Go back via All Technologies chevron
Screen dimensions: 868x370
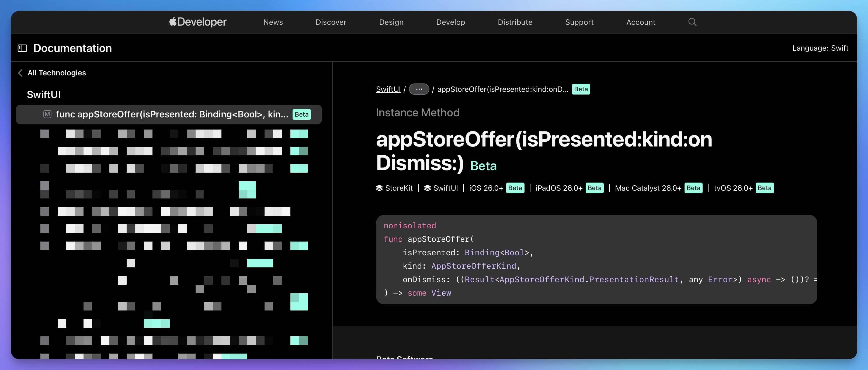coord(20,73)
